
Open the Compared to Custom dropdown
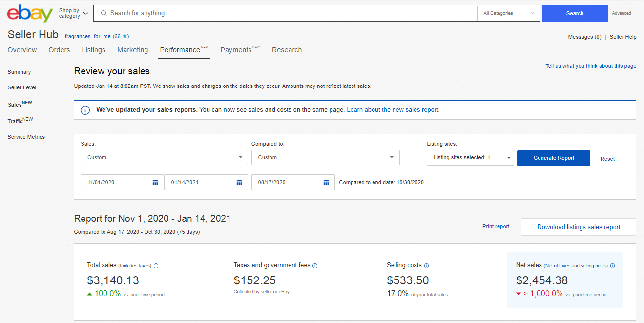pyautogui.click(x=325, y=157)
